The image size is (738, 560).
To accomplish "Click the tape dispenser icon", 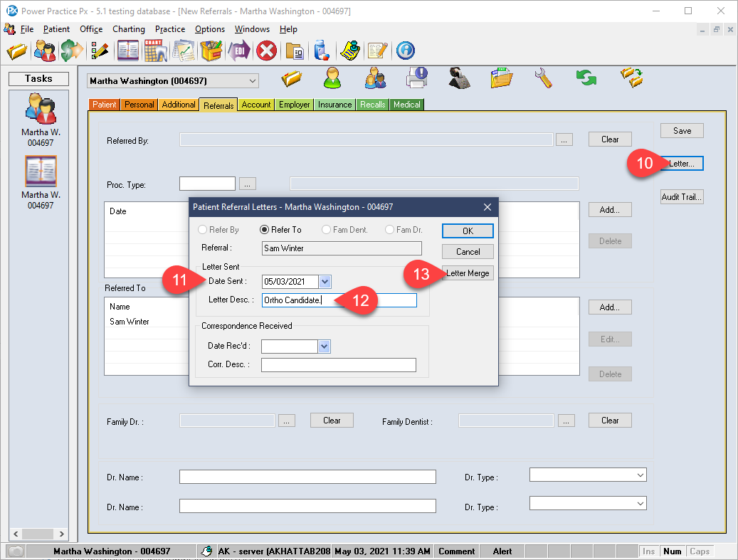I will pos(459,78).
